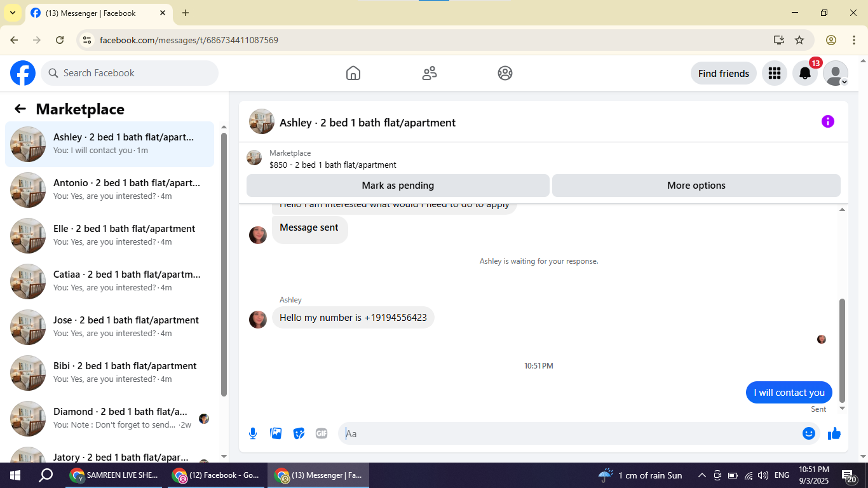The height and width of the screenshot is (488, 868).
Task: Open the $850 Marketplace listing link
Action: click(333, 165)
